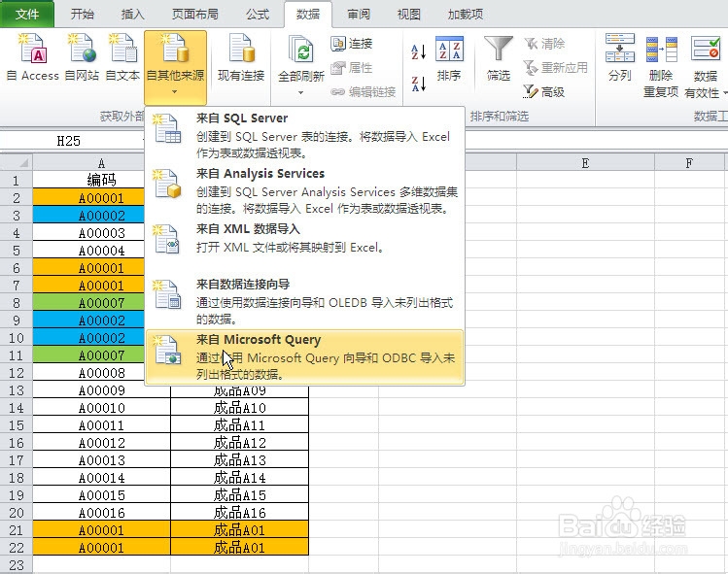Image resolution: width=728 pixels, height=574 pixels.
Task: Toggle the 筛选 filter funnel
Action: pos(499,58)
